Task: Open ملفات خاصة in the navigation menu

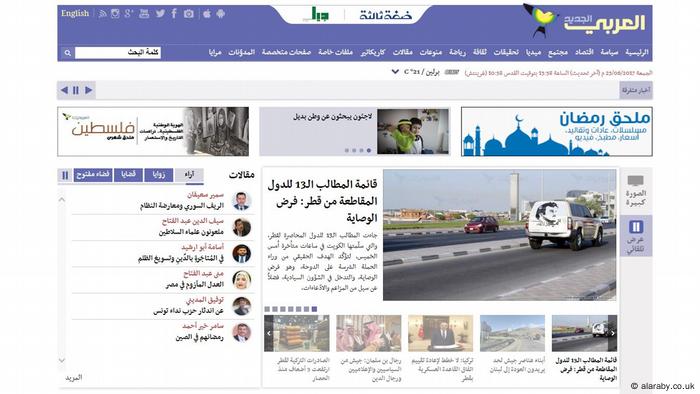Action: tap(335, 52)
